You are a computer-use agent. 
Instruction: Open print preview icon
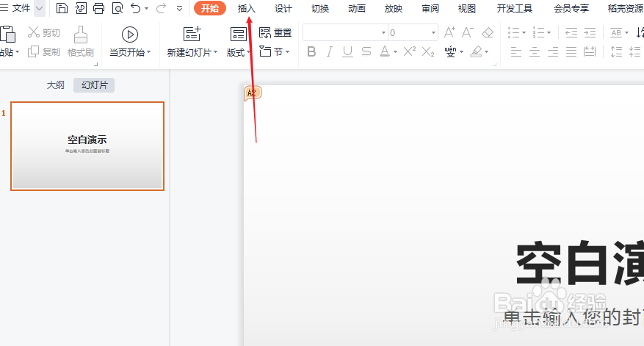117,8
